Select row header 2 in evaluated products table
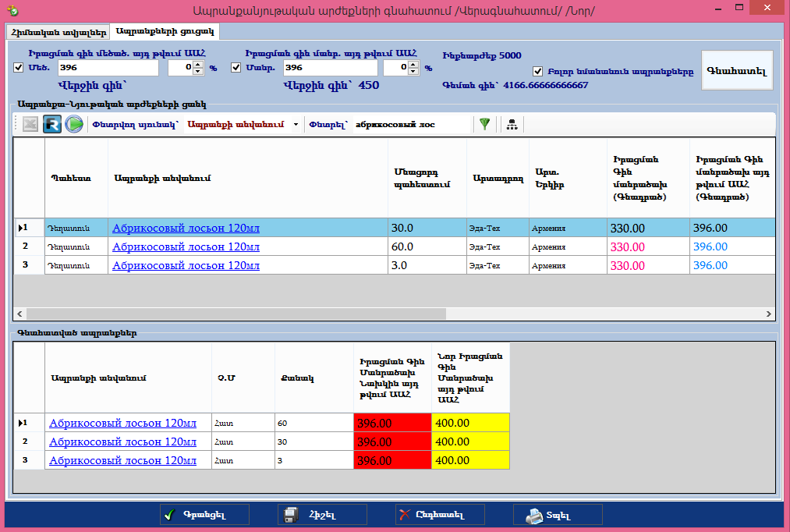The height and width of the screenshot is (532, 790). pos(29,442)
